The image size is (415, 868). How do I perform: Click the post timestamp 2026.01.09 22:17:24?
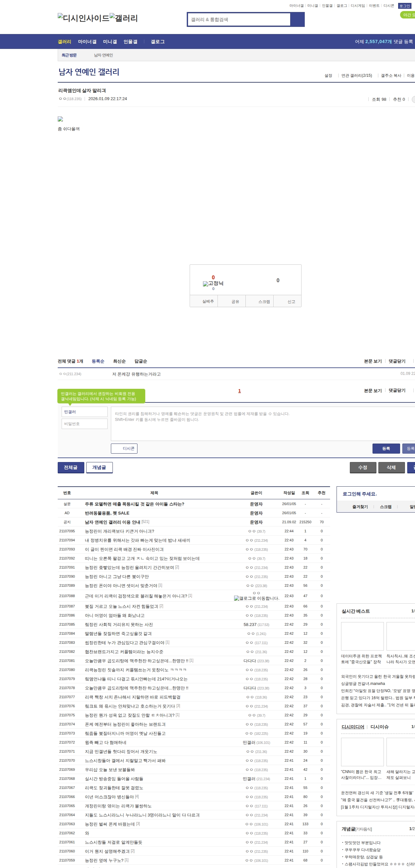pos(108,99)
